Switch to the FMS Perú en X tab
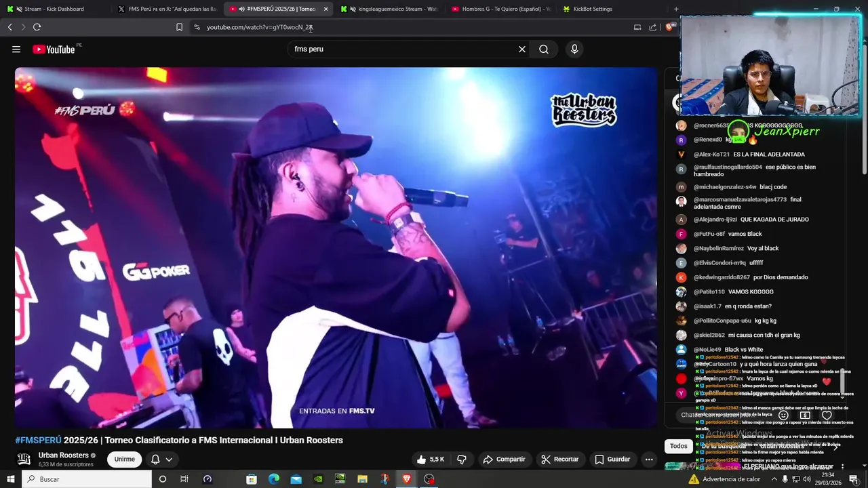This screenshot has height=488, width=868. (167, 9)
